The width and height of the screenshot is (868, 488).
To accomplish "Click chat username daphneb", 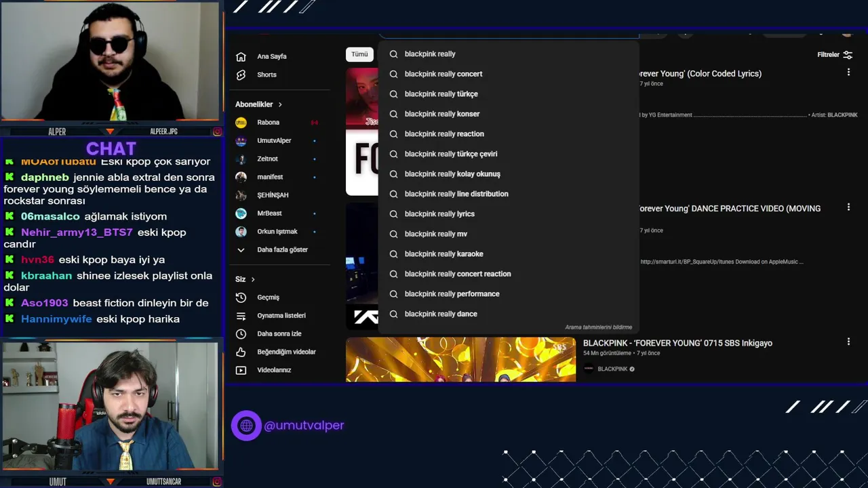I will click(45, 178).
